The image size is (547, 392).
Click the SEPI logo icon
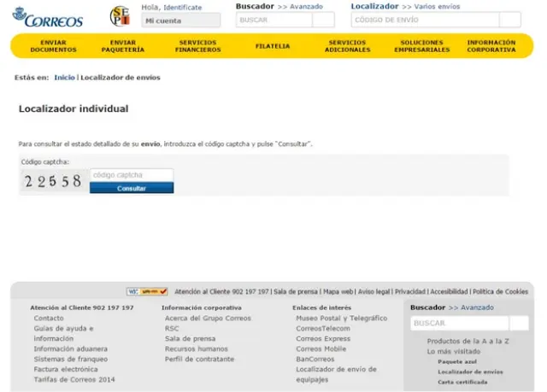pyautogui.click(x=121, y=15)
